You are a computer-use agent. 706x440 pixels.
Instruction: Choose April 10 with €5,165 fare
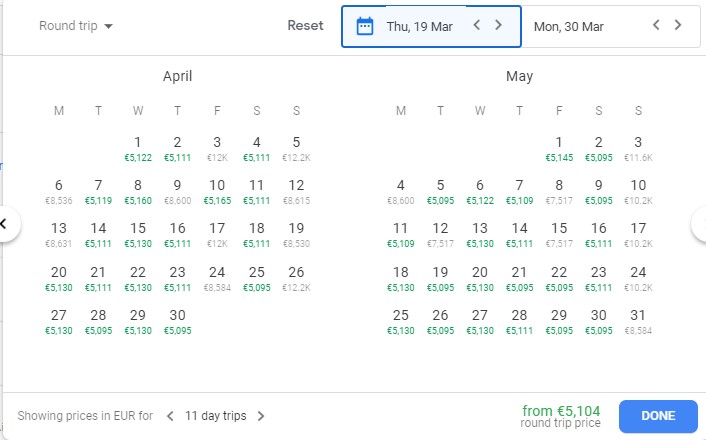click(217, 190)
